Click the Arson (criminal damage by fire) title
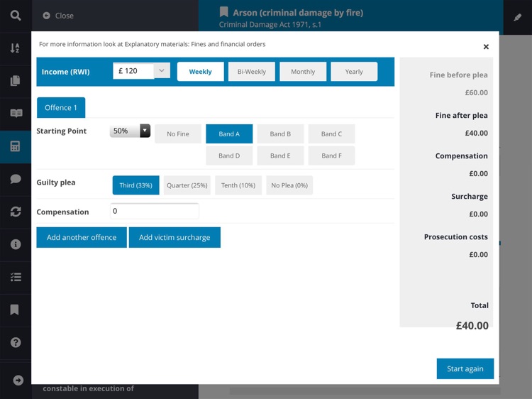This screenshot has width=532, height=399. 298,13
